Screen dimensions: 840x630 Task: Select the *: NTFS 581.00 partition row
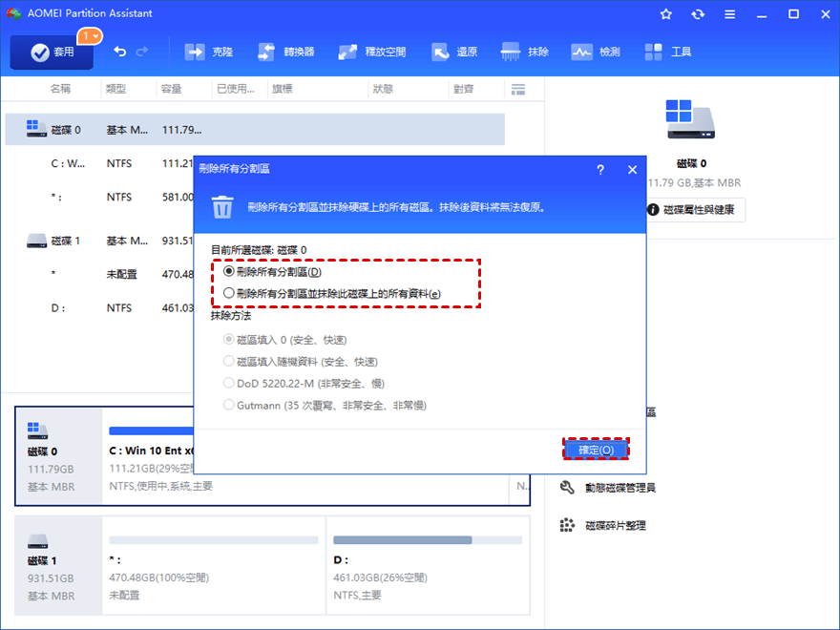99,198
